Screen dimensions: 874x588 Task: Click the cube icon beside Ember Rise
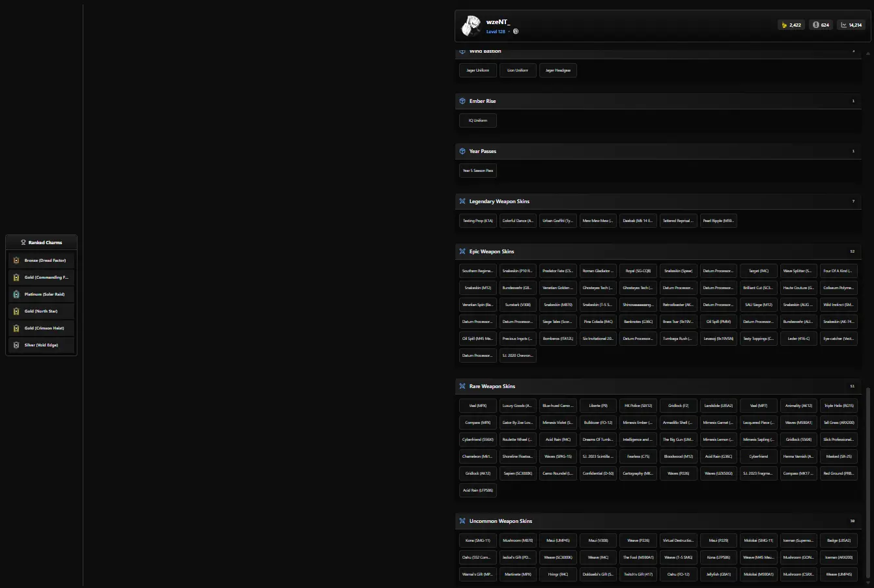coord(462,101)
